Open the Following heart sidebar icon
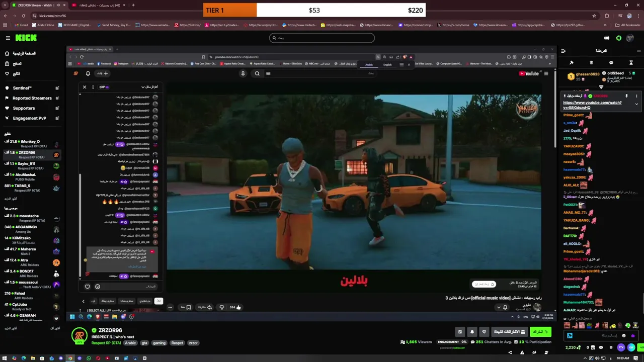This screenshot has width=644, height=362. tap(7, 73)
